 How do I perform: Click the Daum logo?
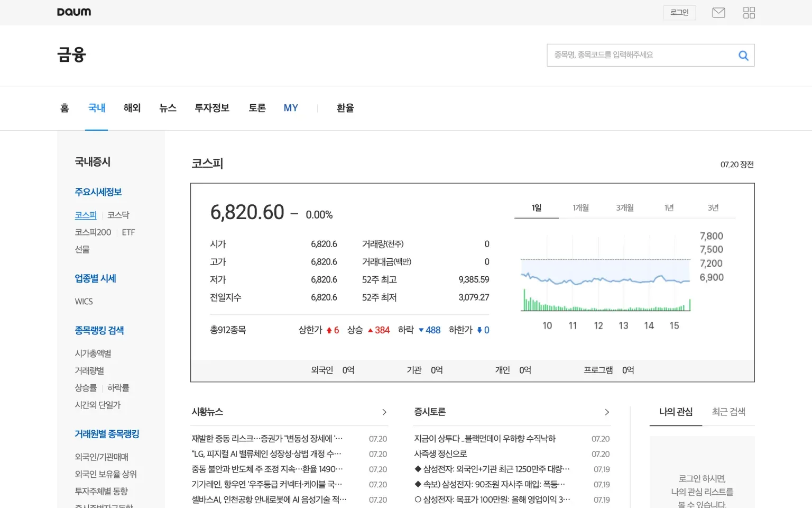74,12
